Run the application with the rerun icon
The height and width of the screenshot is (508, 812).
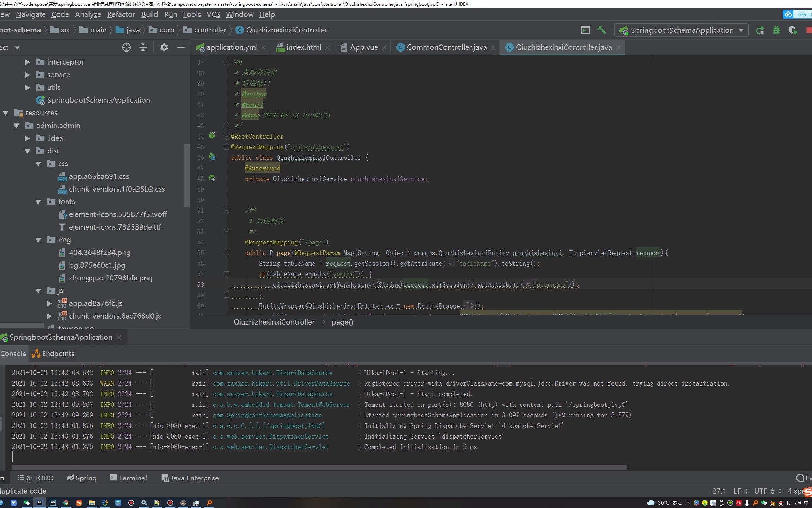coord(760,30)
